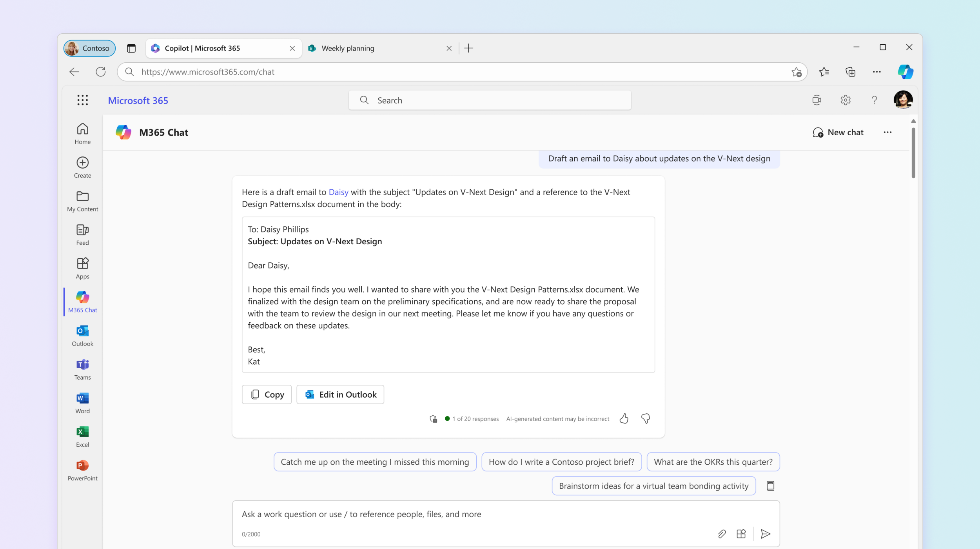Select Catch me up on missed meeting

point(375,462)
